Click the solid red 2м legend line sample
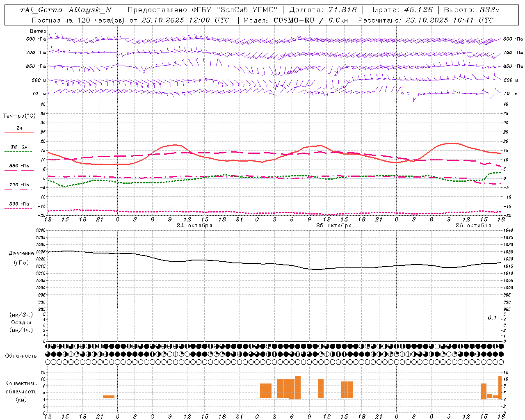The width and height of the screenshot is (525, 420). 19,132
